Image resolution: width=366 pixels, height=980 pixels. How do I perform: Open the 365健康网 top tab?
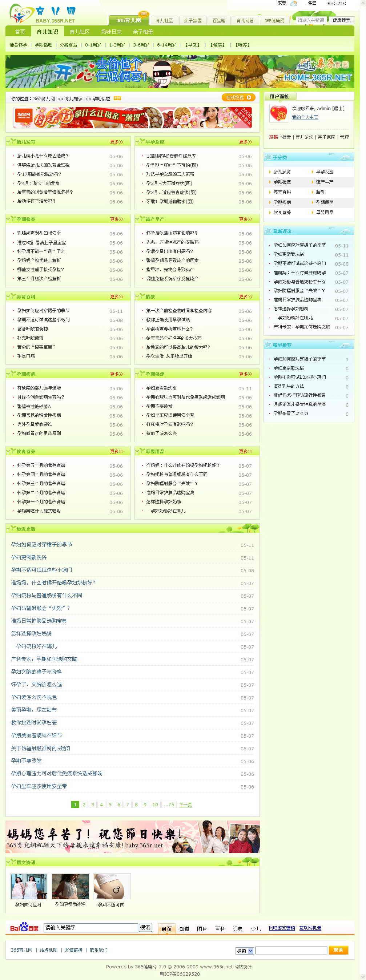pyautogui.click(x=275, y=21)
